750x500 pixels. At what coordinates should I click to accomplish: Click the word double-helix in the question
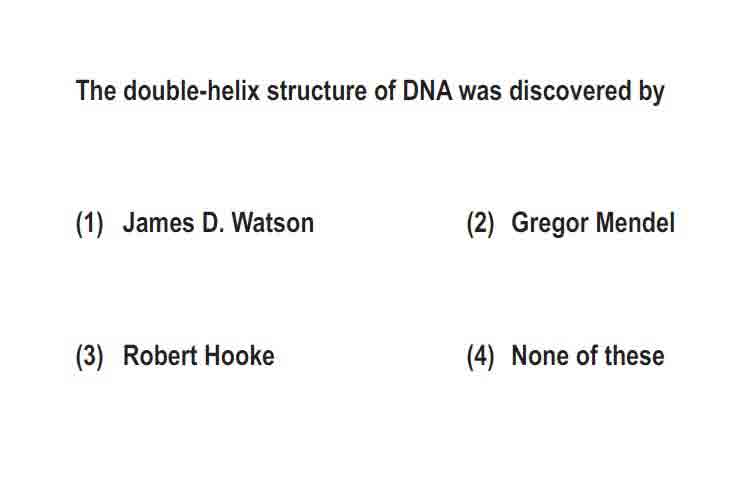[191, 90]
